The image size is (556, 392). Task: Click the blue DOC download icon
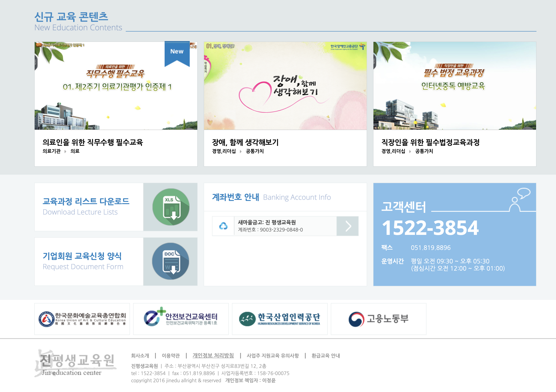click(x=170, y=261)
